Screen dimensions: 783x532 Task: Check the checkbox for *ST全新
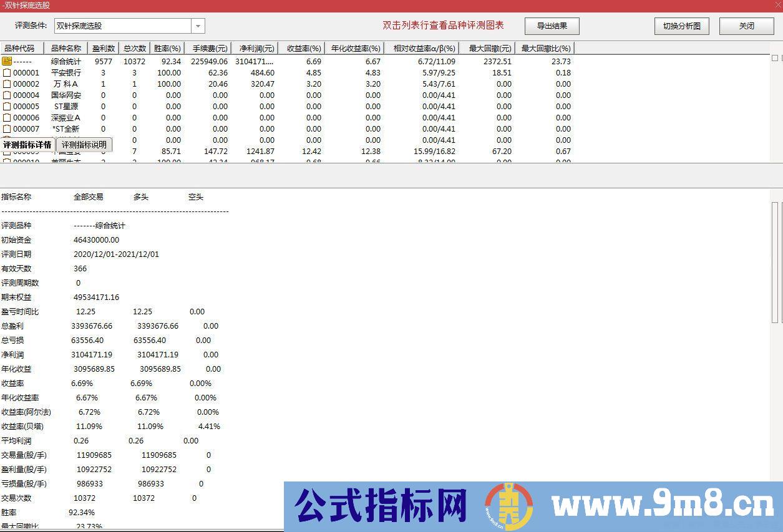click(8, 128)
